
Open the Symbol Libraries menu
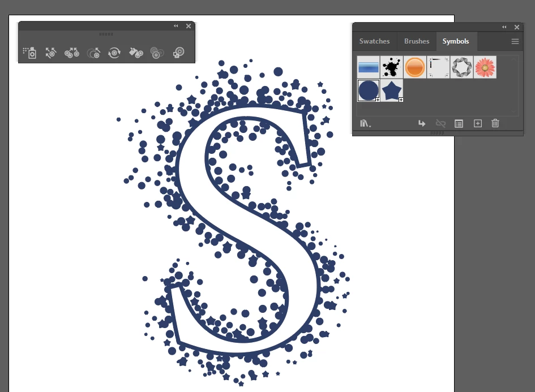tap(365, 123)
